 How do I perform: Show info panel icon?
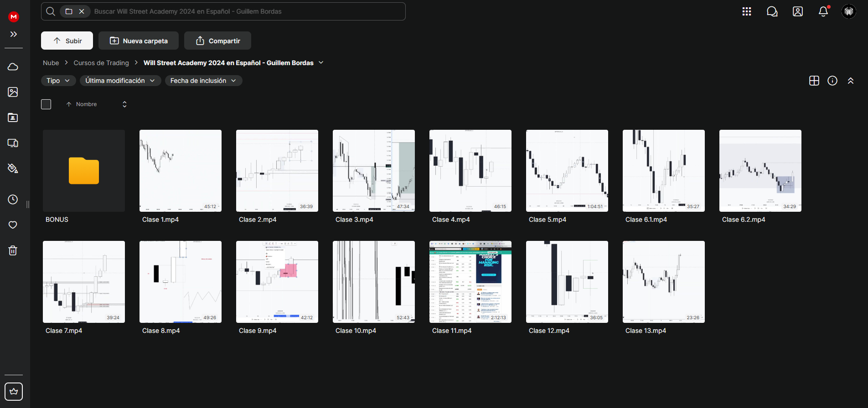coord(832,81)
